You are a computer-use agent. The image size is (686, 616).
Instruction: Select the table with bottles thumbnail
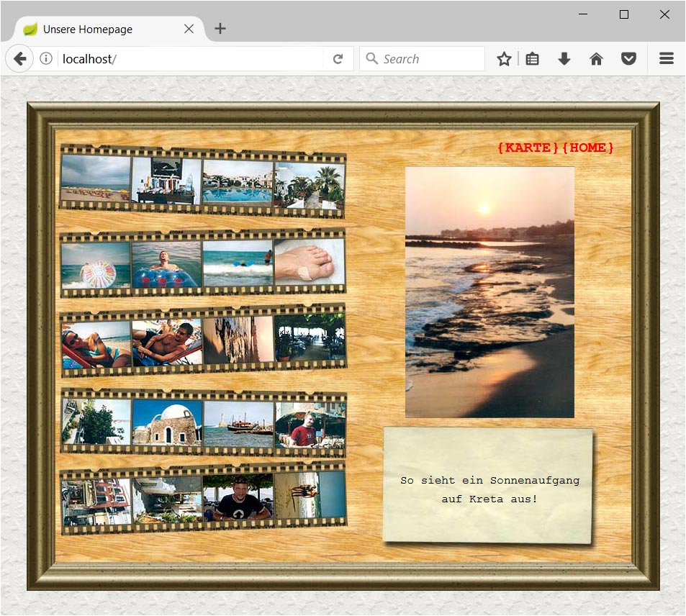click(167, 181)
